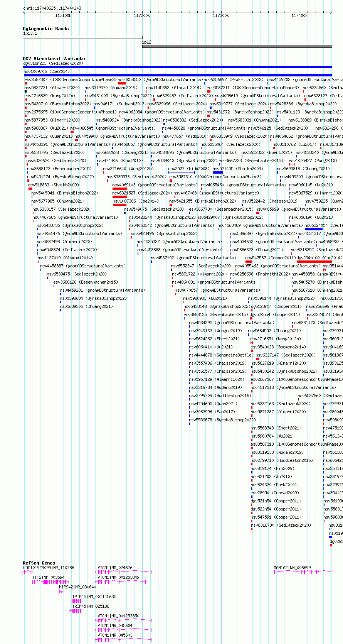Open the DGV Structural Variants track title
Viewport: 343px width, 644px height.
54,59
